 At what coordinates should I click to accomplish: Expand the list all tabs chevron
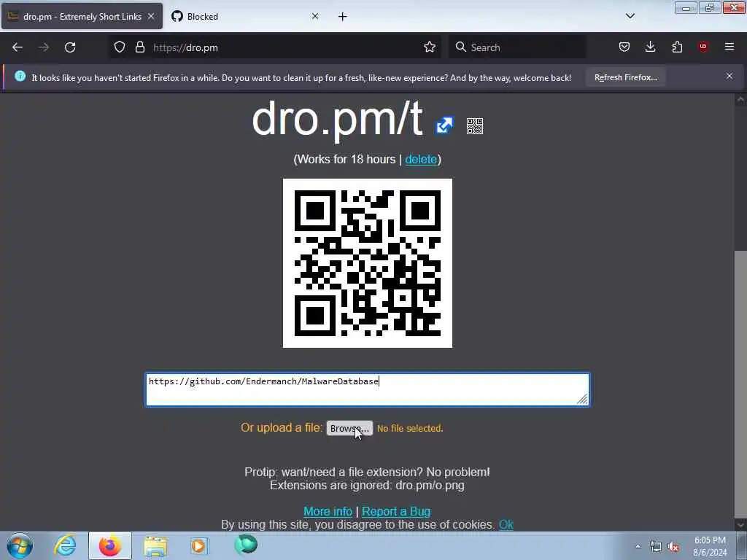click(630, 16)
